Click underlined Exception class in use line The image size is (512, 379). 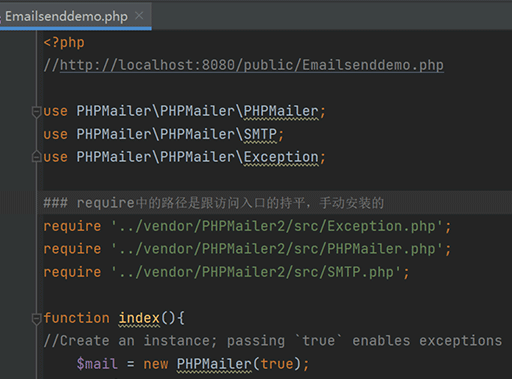tap(281, 157)
